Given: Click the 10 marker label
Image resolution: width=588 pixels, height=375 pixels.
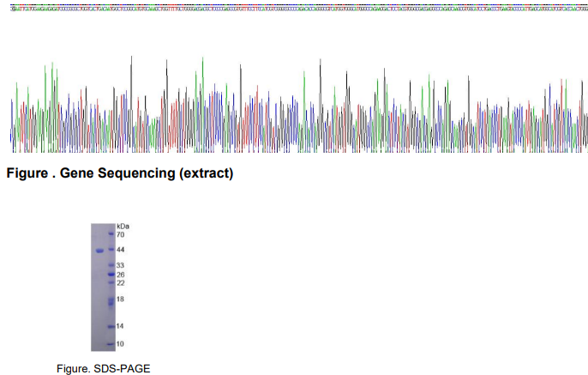Looking at the screenshot, I should pyautogui.click(x=121, y=344).
